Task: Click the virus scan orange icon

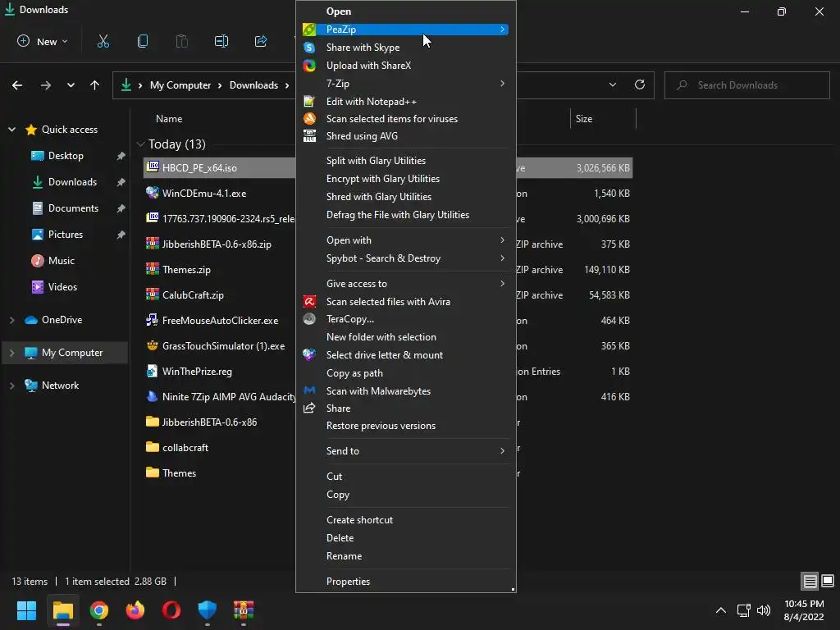Action: click(x=309, y=119)
